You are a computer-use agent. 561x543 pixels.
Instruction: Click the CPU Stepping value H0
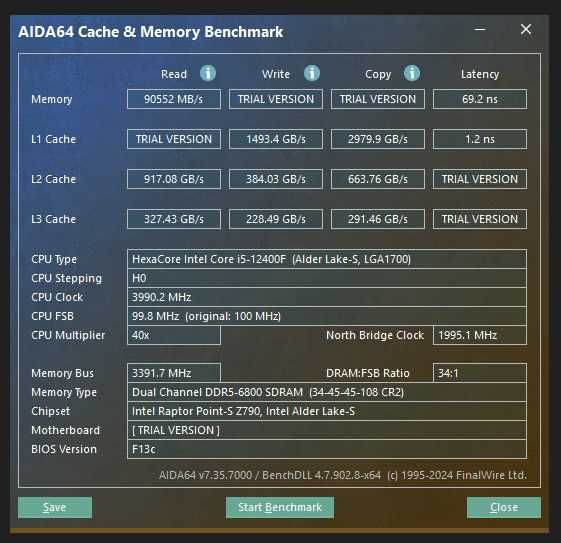pos(327,278)
